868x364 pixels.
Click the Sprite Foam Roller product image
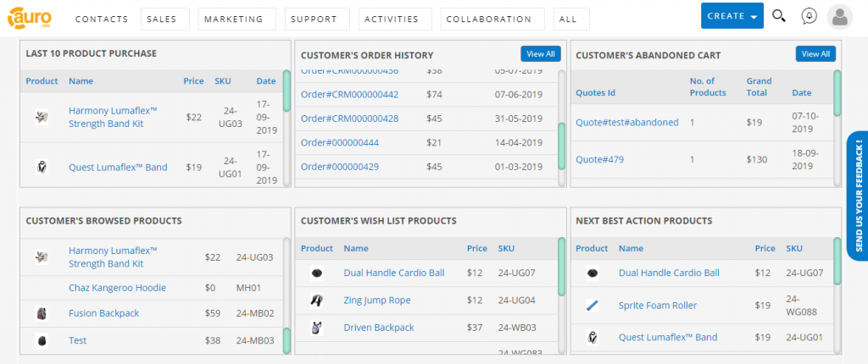point(592,306)
